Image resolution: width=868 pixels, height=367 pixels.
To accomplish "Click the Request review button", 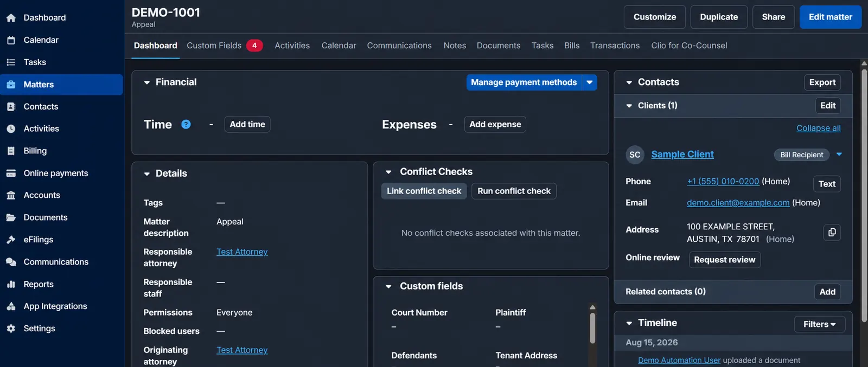I will point(725,260).
